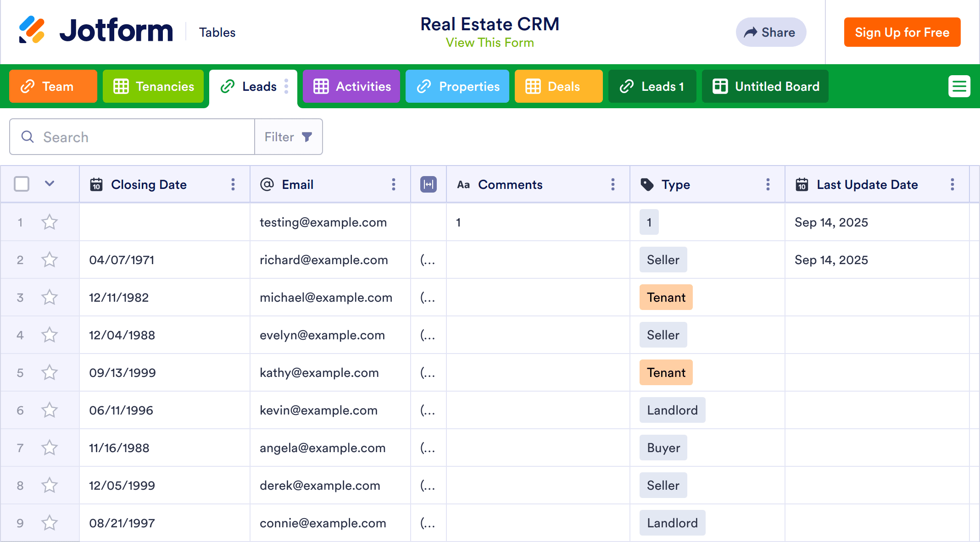Screen dimensions: 980x542
Task: Click the filter funnel icon
Action: coord(307,137)
